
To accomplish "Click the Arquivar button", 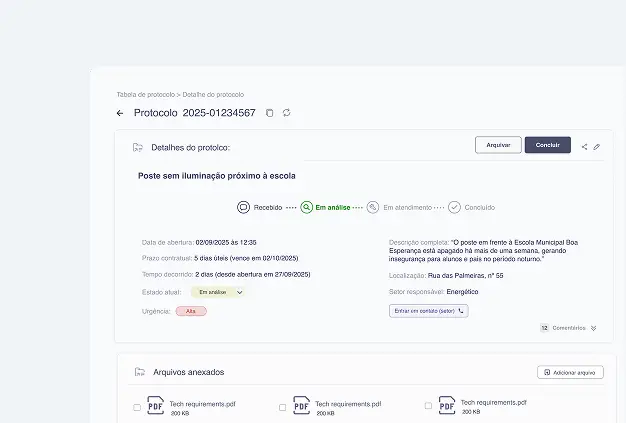I will pyautogui.click(x=498, y=145).
